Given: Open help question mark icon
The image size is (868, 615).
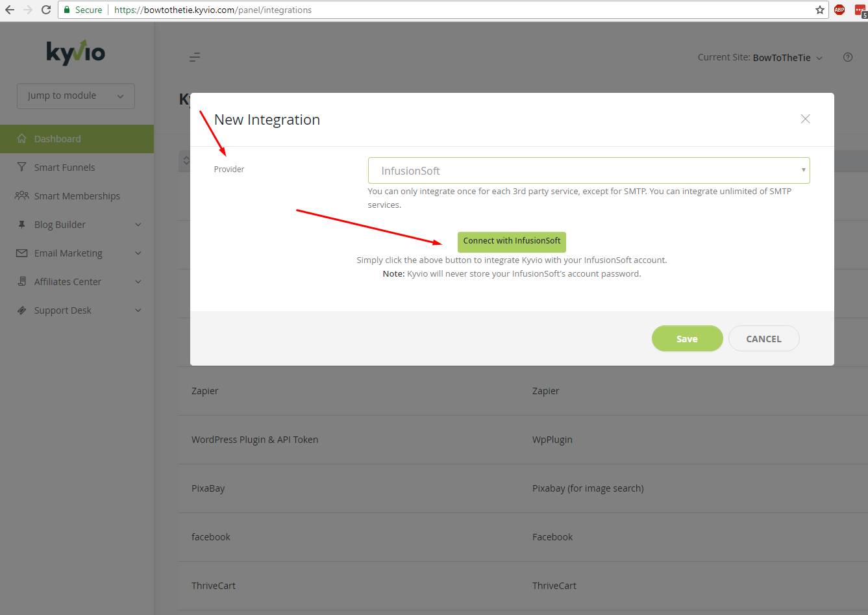Looking at the screenshot, I should [848, 57].
